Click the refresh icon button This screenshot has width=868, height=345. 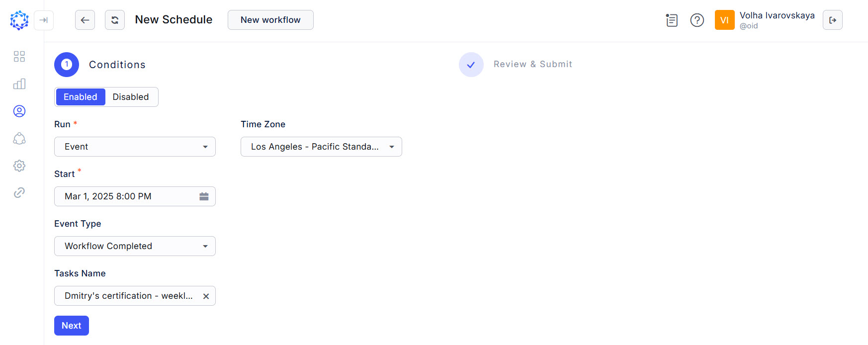[115, 20]
